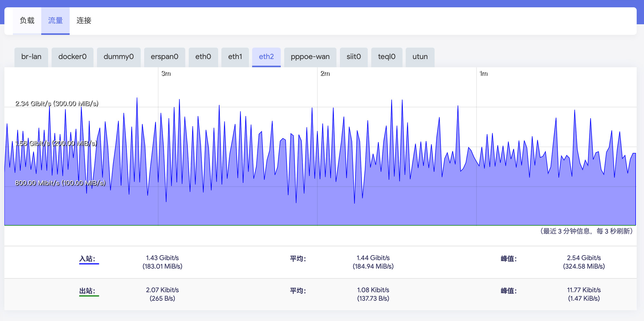The width and height of the screenshot is (644, 321).
Task: Click the eth1 interface tab
Action: (x=235, y=57)
